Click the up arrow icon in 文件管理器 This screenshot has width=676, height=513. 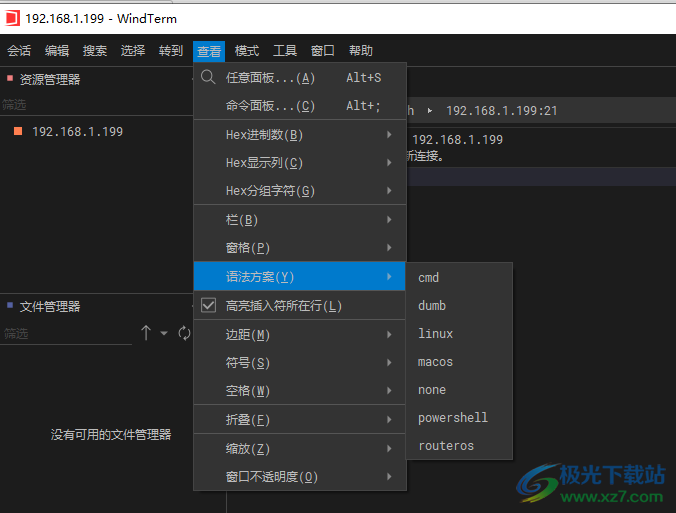pos(146,333)
